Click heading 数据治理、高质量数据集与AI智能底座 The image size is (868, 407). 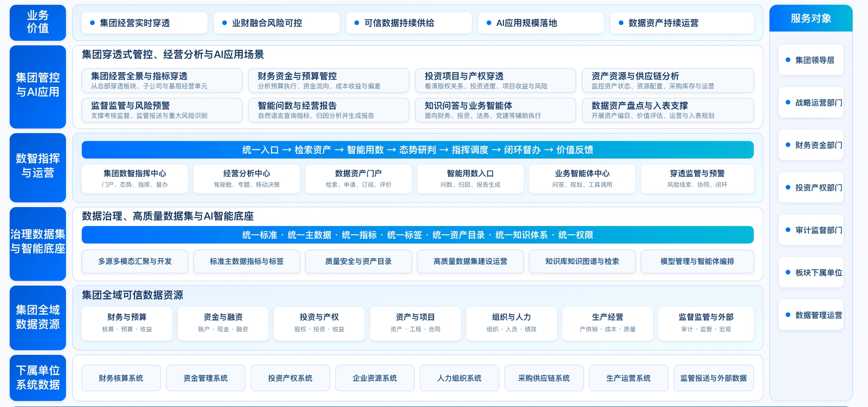(167, 216)
